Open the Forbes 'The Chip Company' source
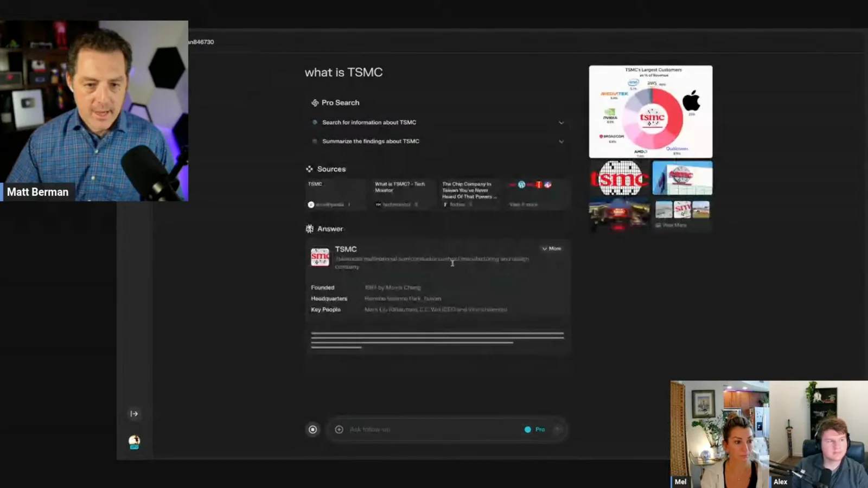The width and height of the screenshot is (868, 488). point(471,194)
